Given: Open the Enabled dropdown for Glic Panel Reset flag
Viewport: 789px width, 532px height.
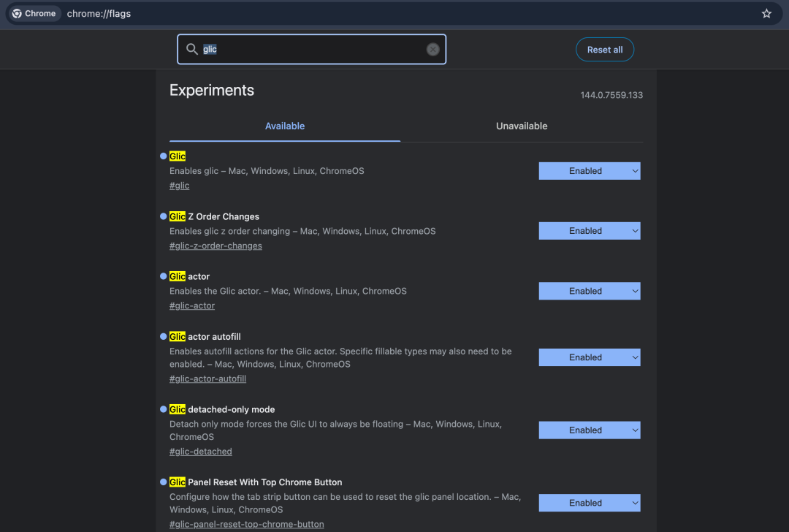Looking at the screenshot, I should (x=590, y=503).
